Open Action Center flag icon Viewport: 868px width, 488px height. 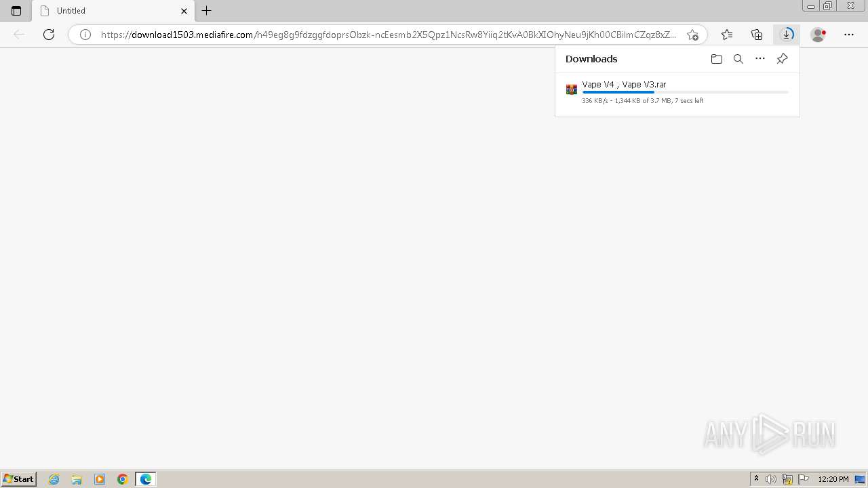coord(804,479)
